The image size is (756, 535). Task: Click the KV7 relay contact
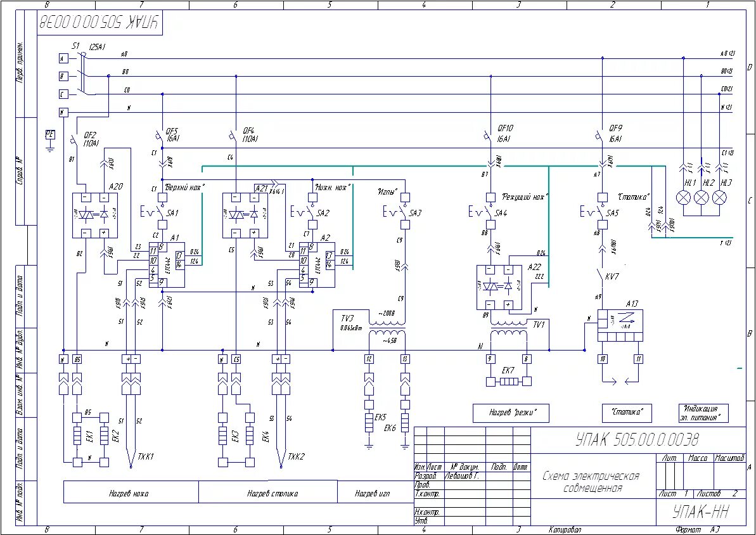(598, 277)
